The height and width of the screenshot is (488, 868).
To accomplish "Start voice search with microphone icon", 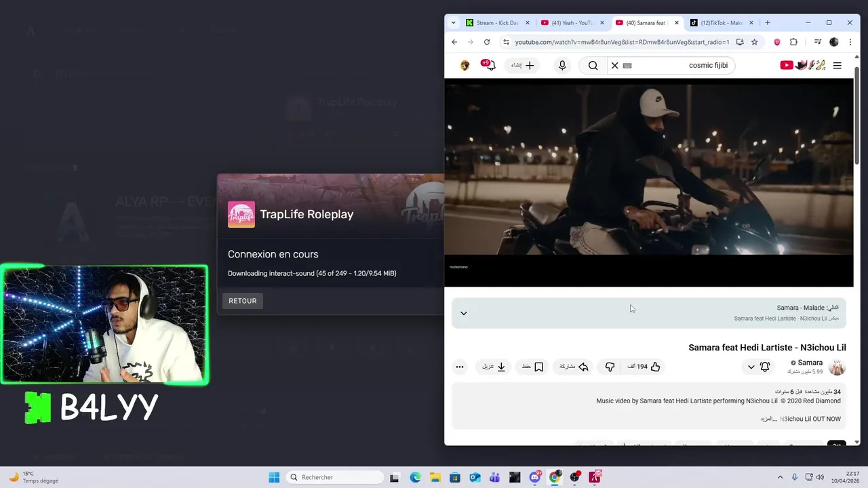I will (x=562, y=66).
